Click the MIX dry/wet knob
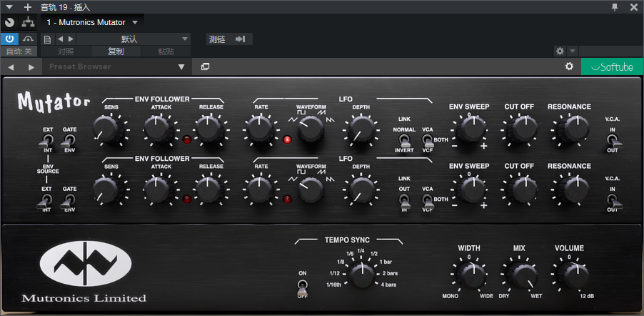The width and height of the screenshot is (644, 316). [x=522, y=276]
